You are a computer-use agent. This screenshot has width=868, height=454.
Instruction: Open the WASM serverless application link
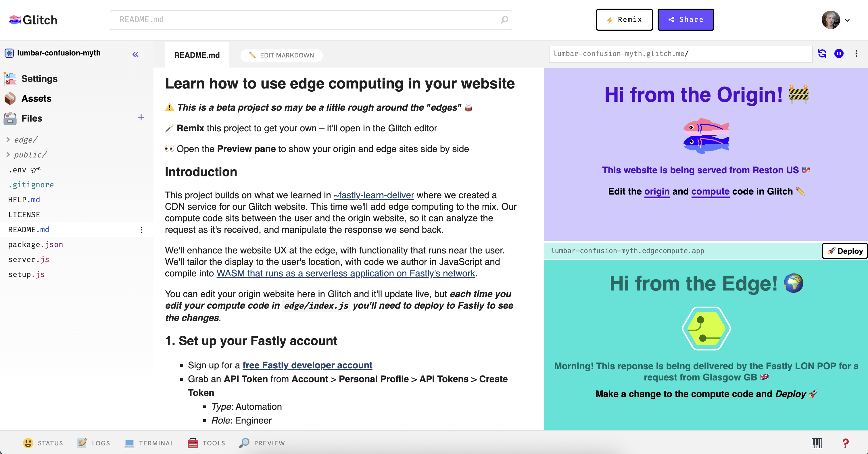point(345,273)
